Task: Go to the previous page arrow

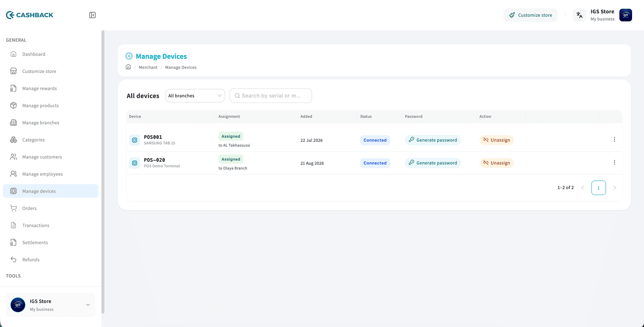Action: pos(582,188)
